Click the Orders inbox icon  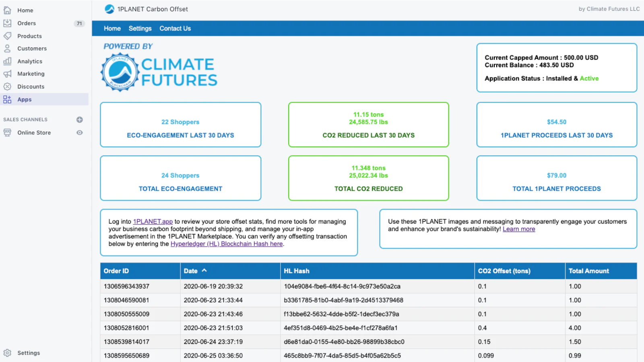point(7,23)
